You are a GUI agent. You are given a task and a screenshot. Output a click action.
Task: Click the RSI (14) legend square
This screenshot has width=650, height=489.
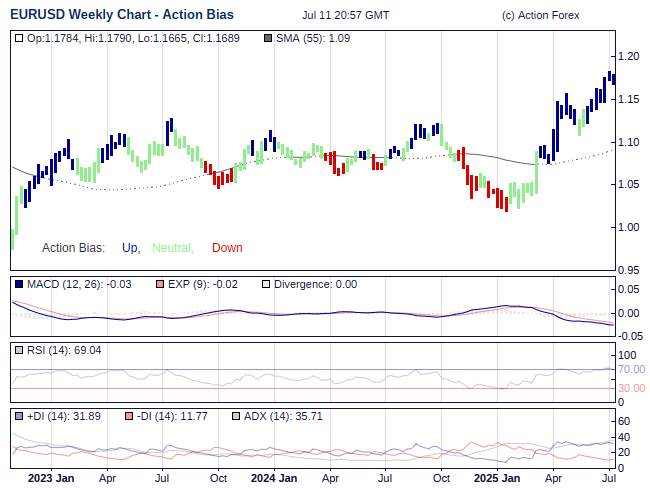(x=19, y=350)
